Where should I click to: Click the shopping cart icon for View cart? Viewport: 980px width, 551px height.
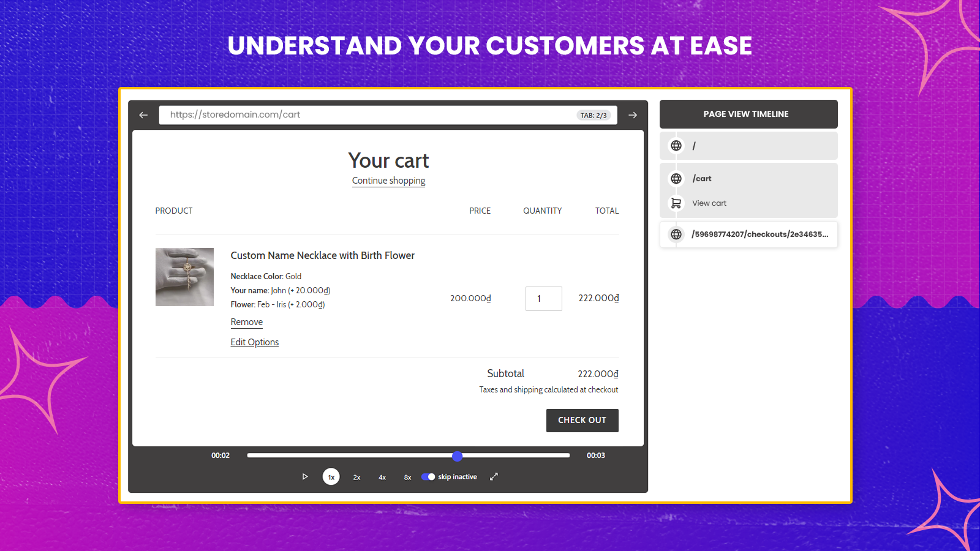click(676, 203)
